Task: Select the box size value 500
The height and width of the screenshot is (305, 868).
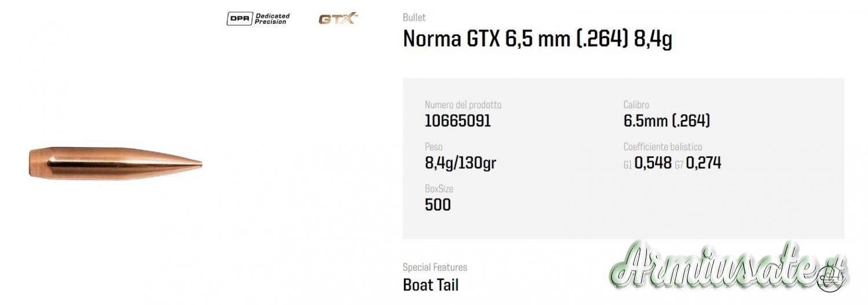Action: [x=437, y=205]
